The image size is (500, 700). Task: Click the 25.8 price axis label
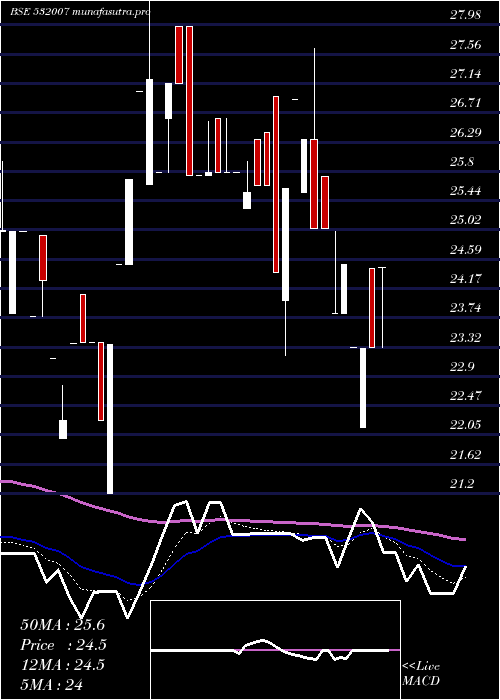pos(462,162)
